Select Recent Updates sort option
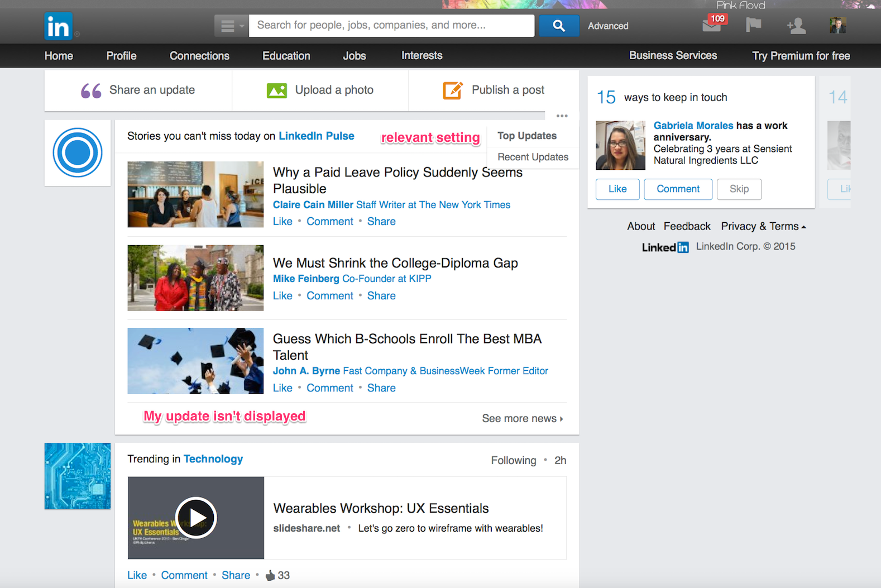Image resolution: width=881 pixels, height=588 pixels. tap(533, 157)
